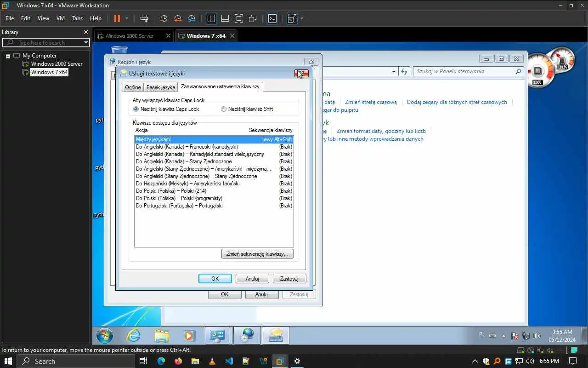Open the Windows 7 Start orb

coord(105,336)
